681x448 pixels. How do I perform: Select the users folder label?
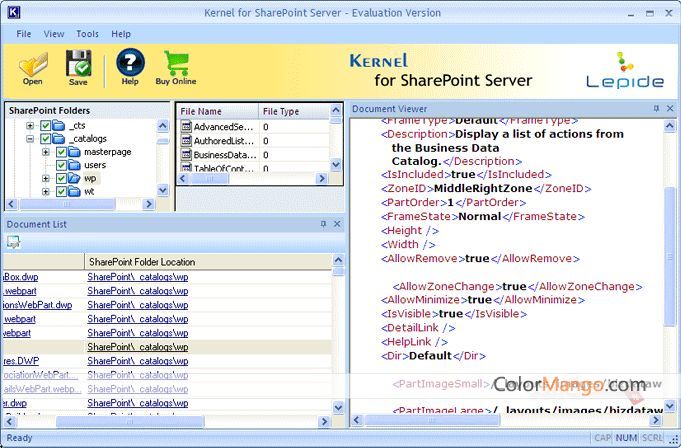coord(95,165)
